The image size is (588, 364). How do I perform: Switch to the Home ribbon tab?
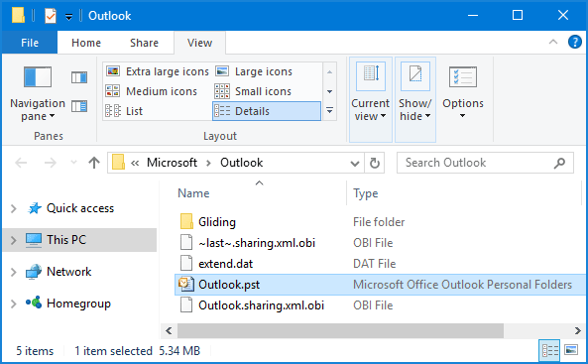(x=86, y=43)
